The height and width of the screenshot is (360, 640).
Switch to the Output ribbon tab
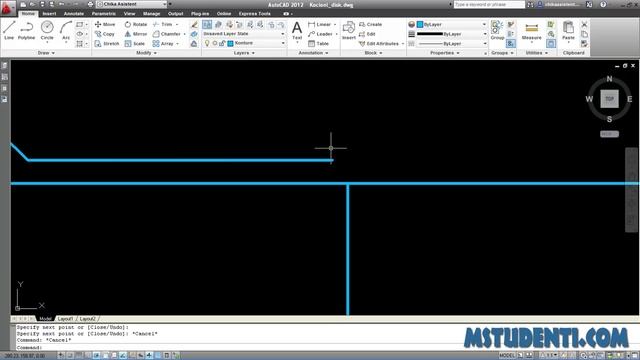click(176, 13)
